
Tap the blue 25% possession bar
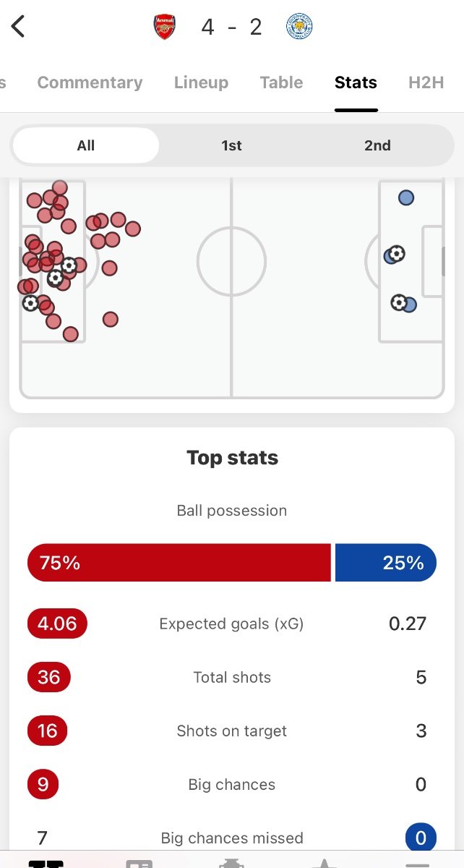(386, 563)
